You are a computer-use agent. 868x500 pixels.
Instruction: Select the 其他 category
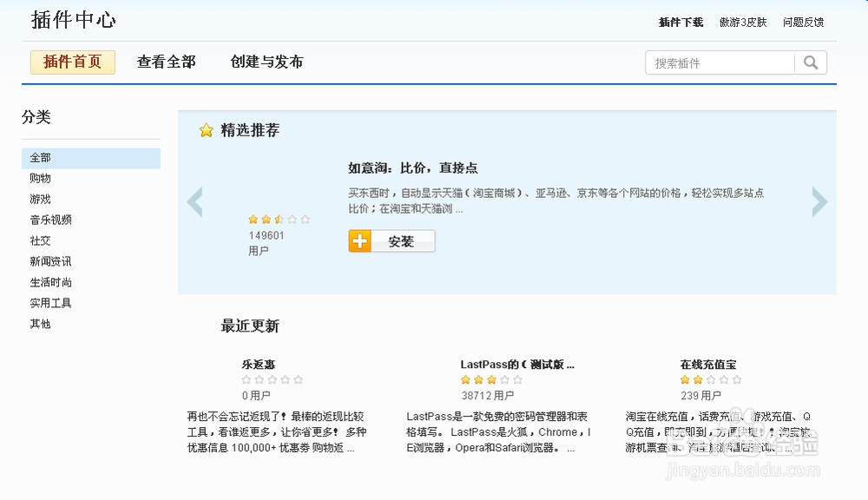pyautogui.click(x=41, y=324)
